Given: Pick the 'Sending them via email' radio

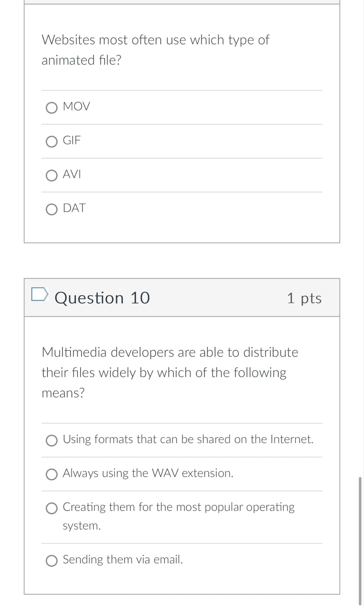Looking at the screenshot, I should (x=52, y=561).
